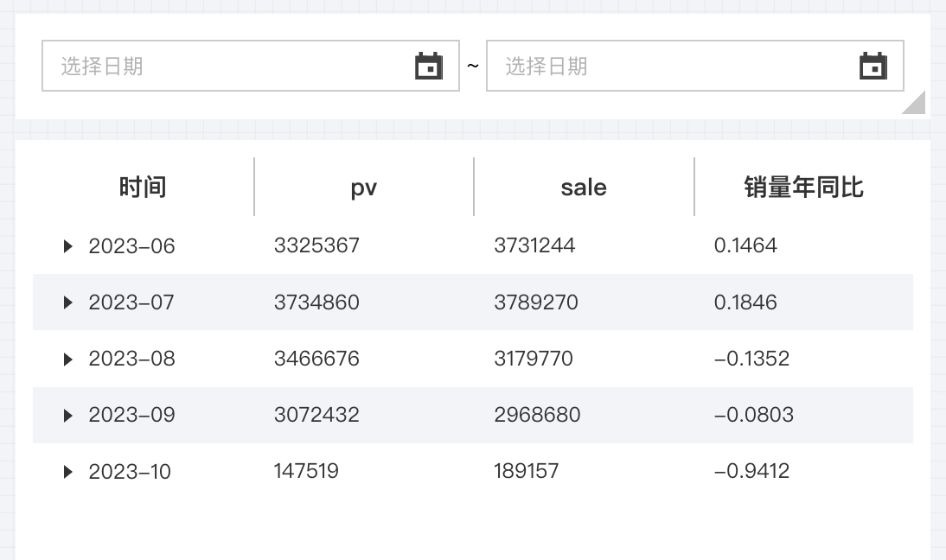Screen dimensions: 946x560
Task: Select the 2023-08 time cell text
Action: point(131,359)
